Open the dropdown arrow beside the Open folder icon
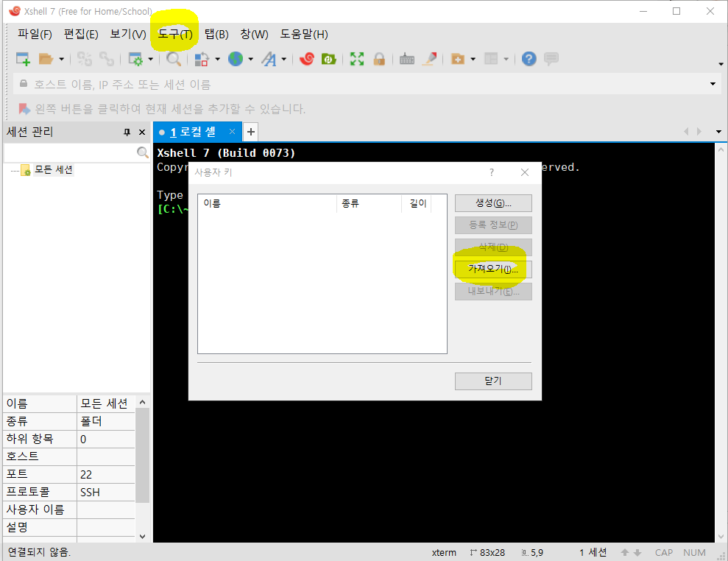728x561 pixels. (61, 59)
